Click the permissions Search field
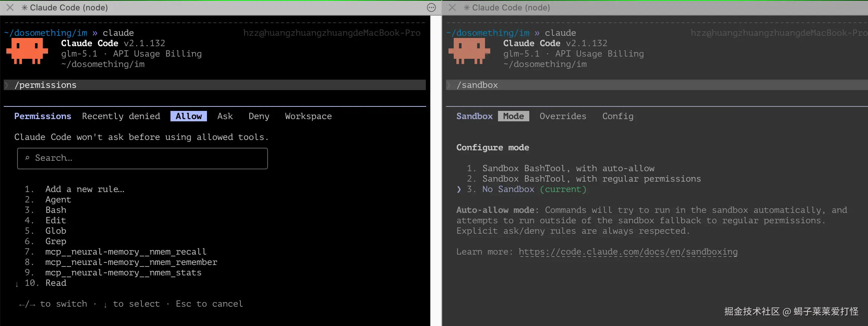 coord(143,159)
